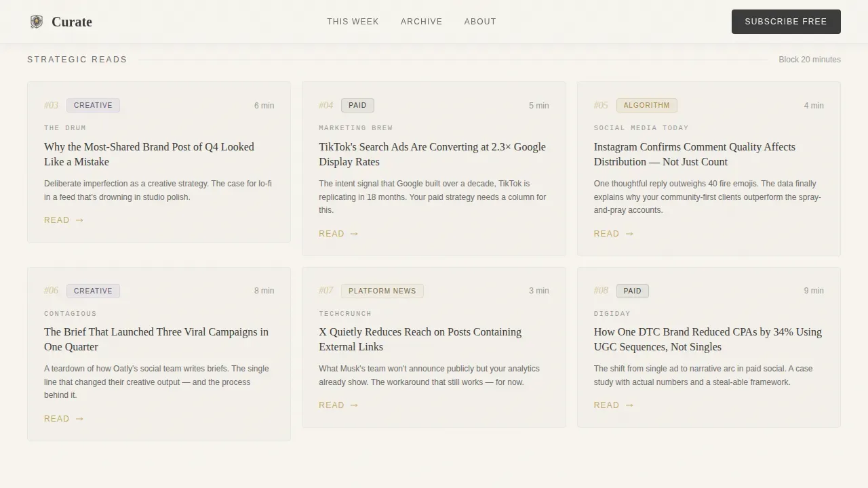Open 'X Quietly Reduces Reach' article title
This screenshot has width=868, height=488.
click(x=420, y=340)
